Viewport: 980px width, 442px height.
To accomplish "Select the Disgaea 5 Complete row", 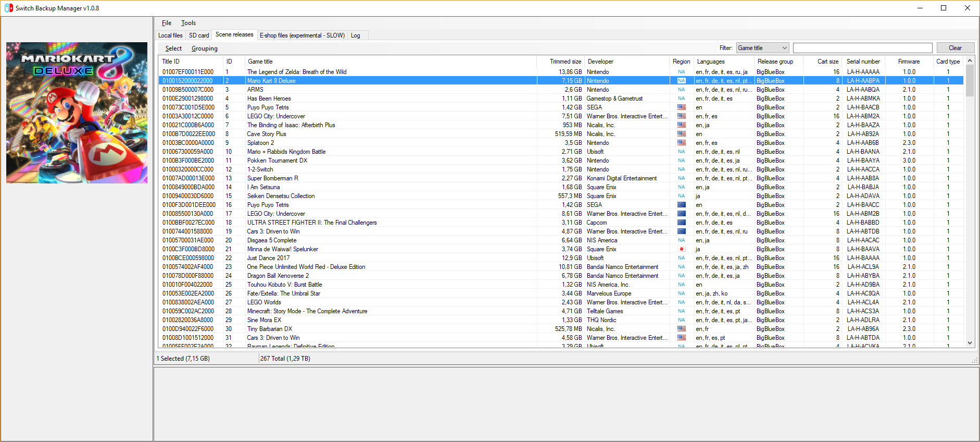I will click(x=561, y=240).
